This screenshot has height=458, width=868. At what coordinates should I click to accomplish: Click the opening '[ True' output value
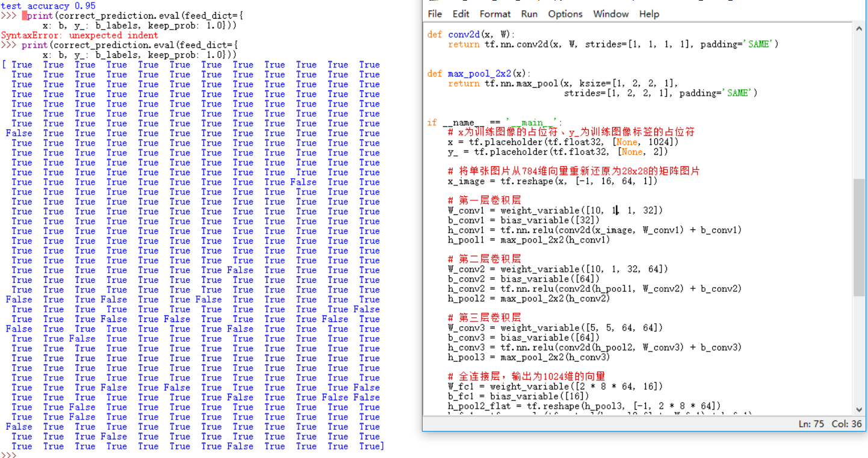(x=17, y=65)
